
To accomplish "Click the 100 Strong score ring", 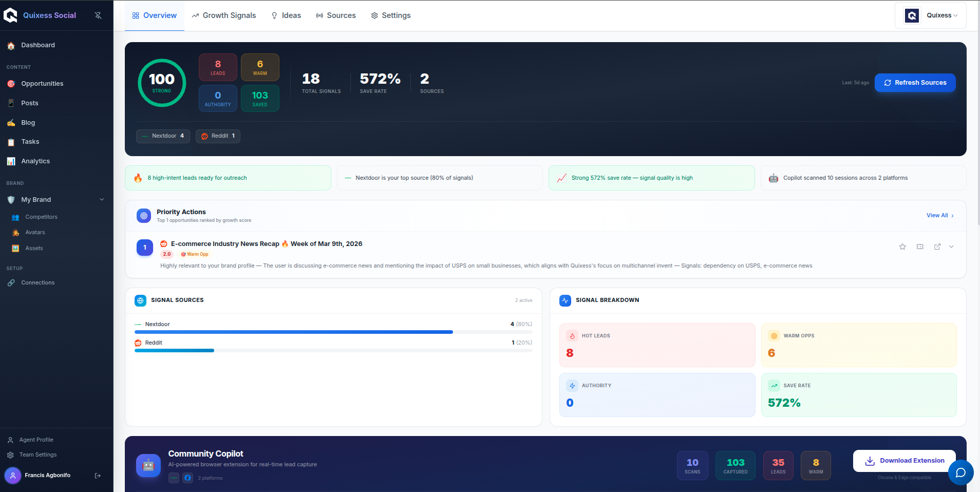I will click(162, 83).
